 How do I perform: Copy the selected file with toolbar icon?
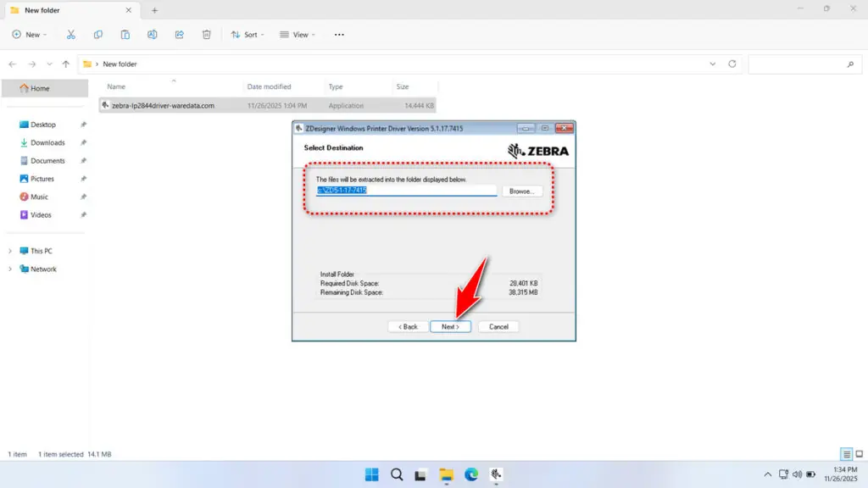98,34
